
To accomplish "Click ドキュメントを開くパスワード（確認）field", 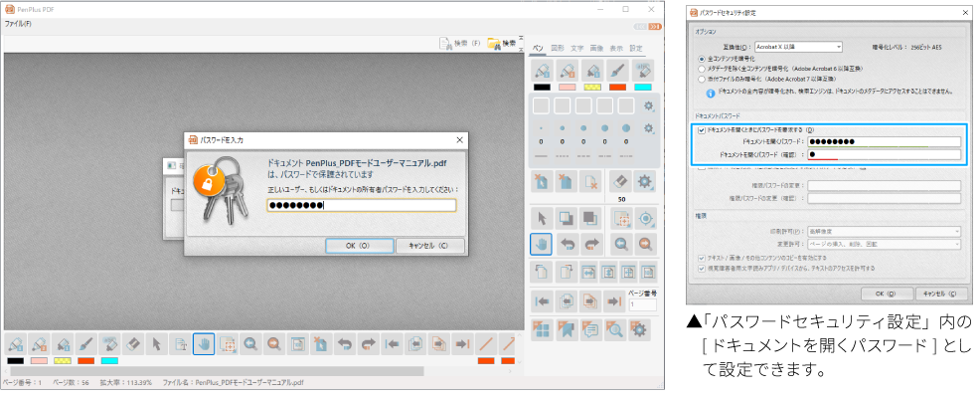I will click(x=884, y=154).
